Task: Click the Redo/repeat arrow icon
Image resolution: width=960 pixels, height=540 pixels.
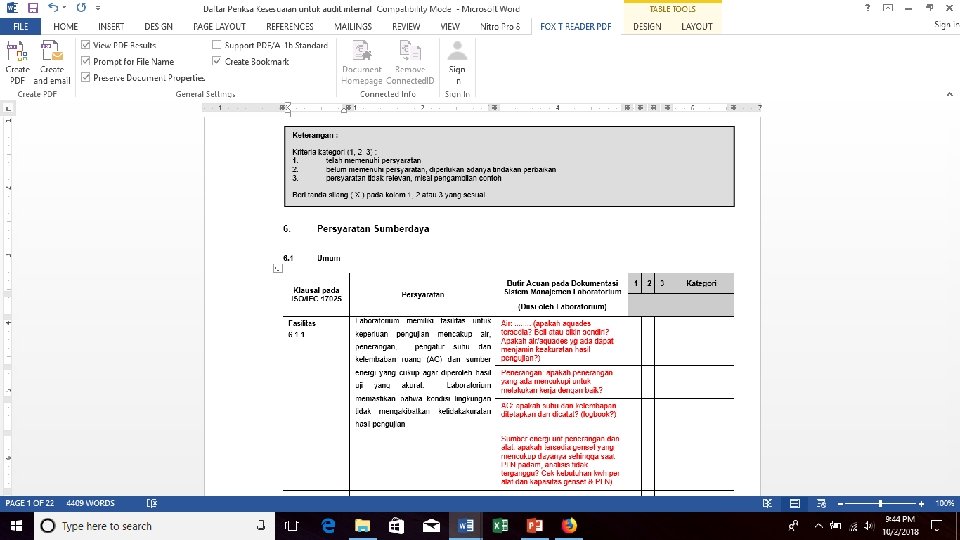Action: tap(81, 8)
